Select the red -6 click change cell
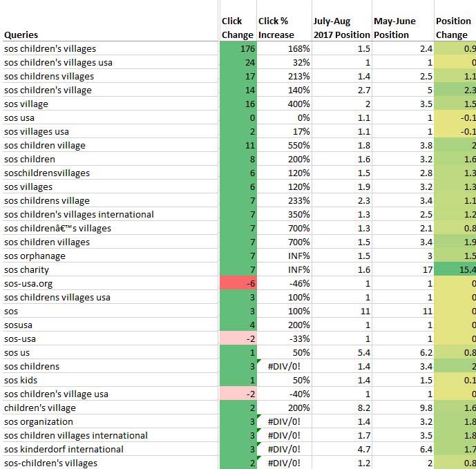476x469 pixels. click(238, 283)
